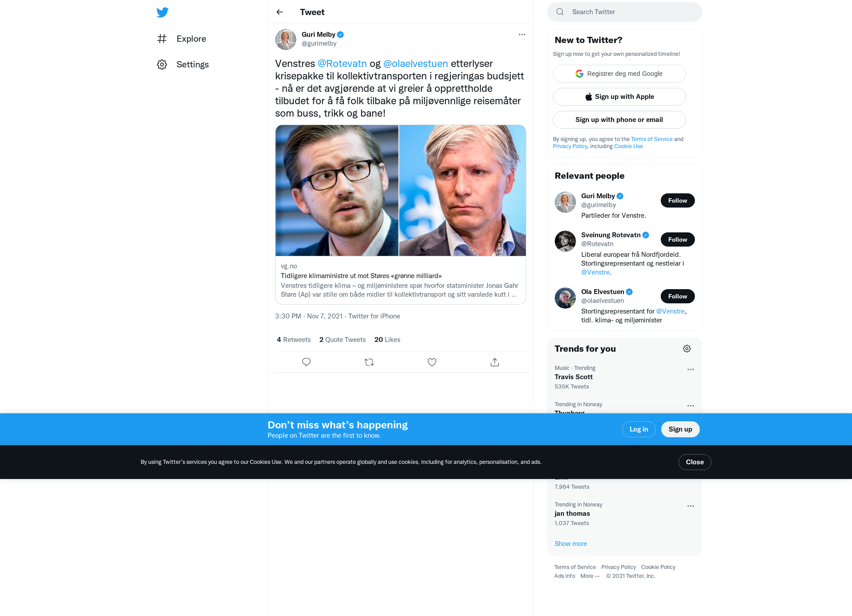Follow Ola Elvestuen
Screen dimensions: 852x616
tap(678, 296)
